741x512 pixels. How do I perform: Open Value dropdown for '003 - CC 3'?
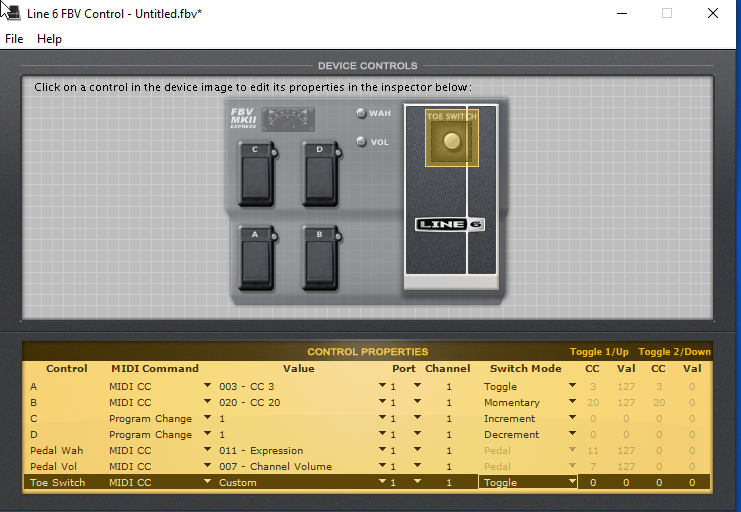coord(382,386)
